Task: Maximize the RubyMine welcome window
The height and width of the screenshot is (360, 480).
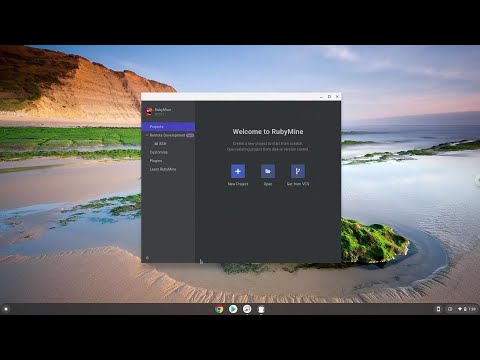Action: pos(329,97)
